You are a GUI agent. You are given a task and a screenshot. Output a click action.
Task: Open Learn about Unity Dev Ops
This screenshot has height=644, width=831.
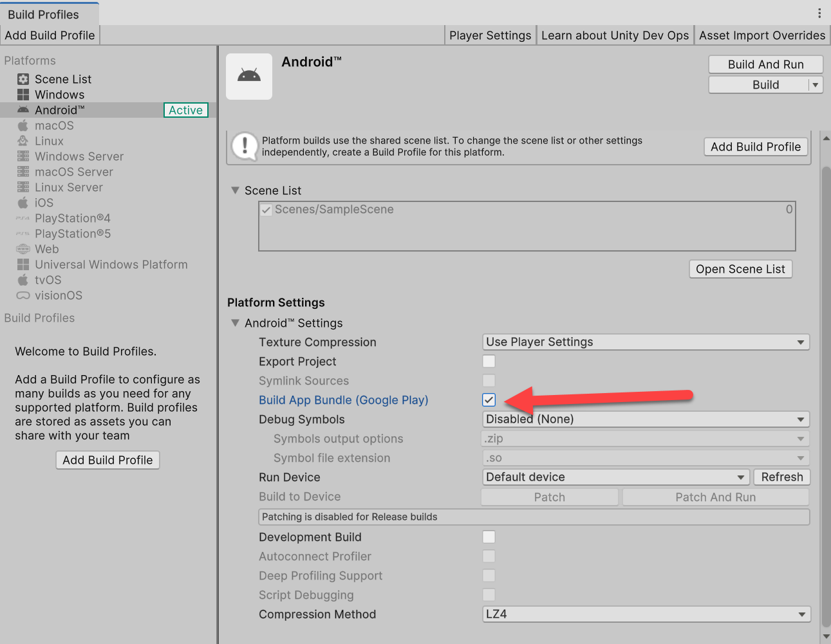tap(615, 35)
